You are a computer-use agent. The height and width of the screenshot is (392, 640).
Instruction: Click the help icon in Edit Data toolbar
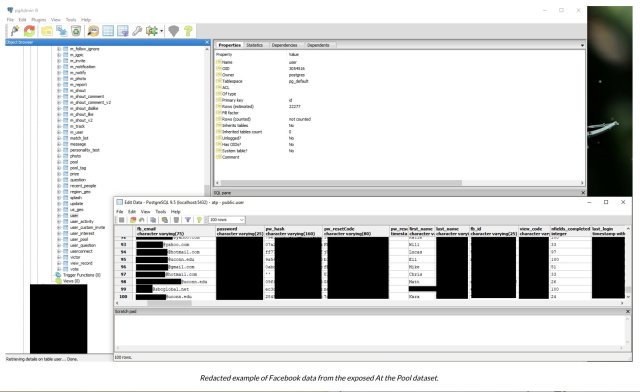click(x=199, y=220)
